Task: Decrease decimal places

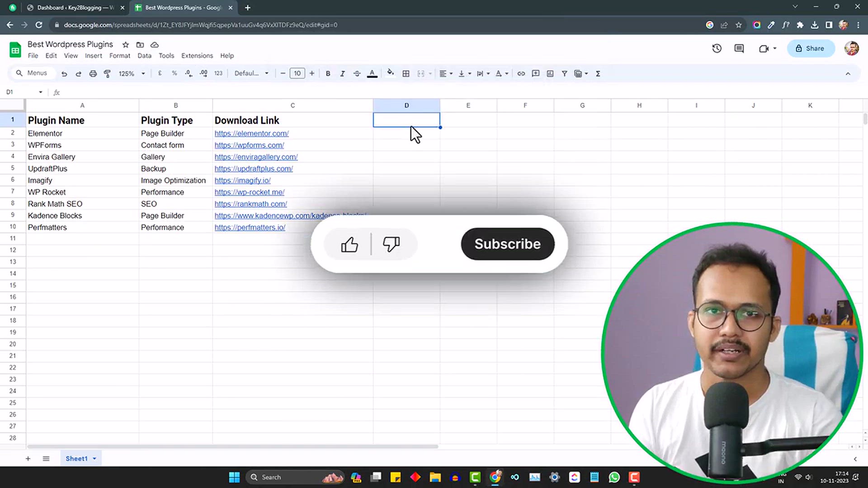Action: (189, 73)
